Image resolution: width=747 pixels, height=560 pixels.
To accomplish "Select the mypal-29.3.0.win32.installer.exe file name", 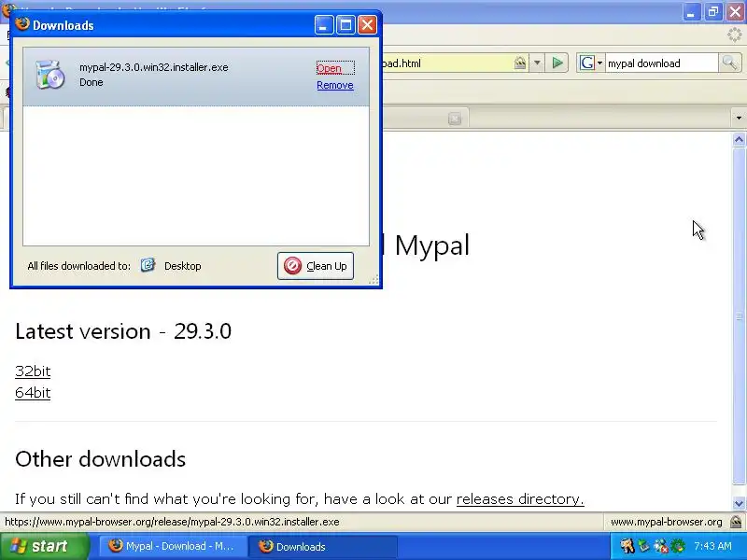I will (x=154, y=67).
